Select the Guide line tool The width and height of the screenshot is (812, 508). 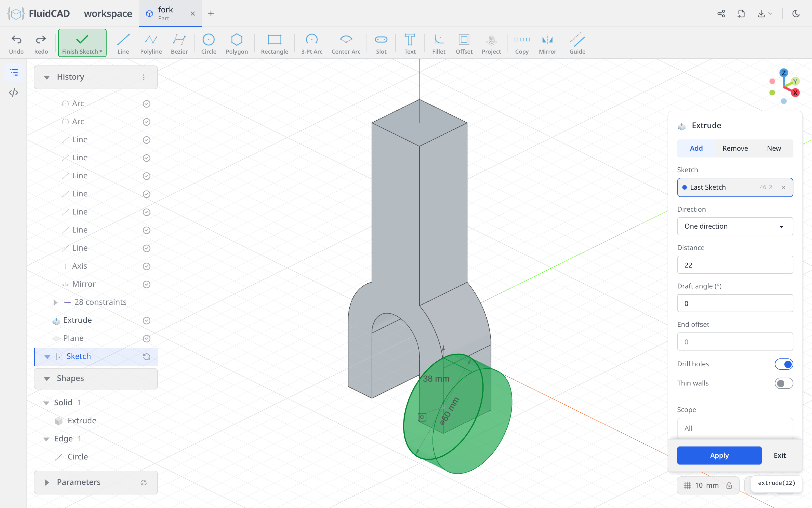click(577, 44)
